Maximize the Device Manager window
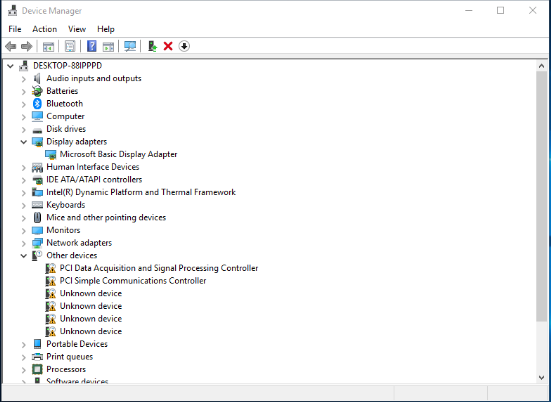The height and width of the screenshot is (402, 551). click(500, 11)
